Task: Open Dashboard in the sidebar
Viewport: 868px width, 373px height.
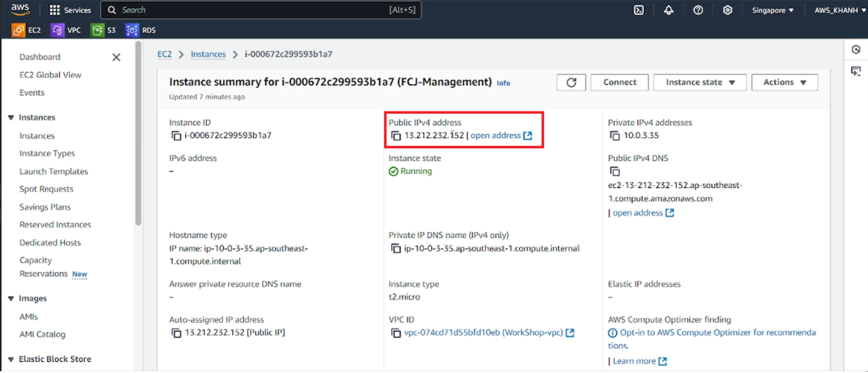Action: 40,57
